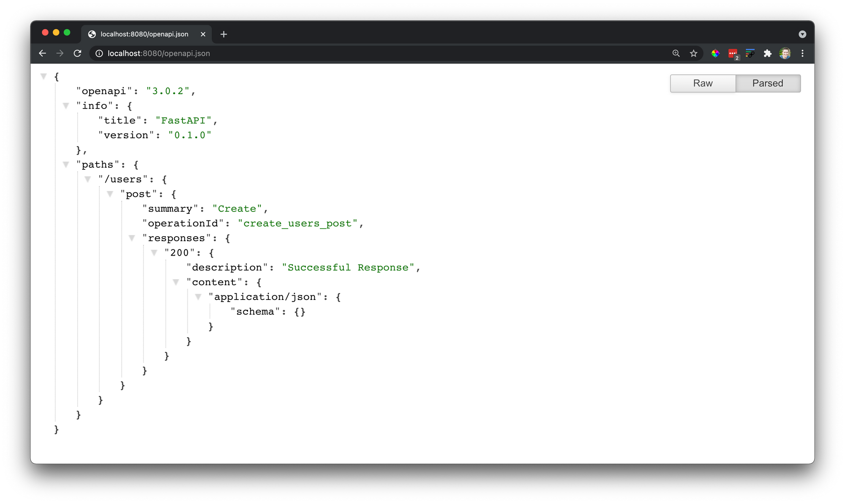Open the profile avatar menu
Screen dimensions: 845x504
pyautogui.click(x=785, y=53)
